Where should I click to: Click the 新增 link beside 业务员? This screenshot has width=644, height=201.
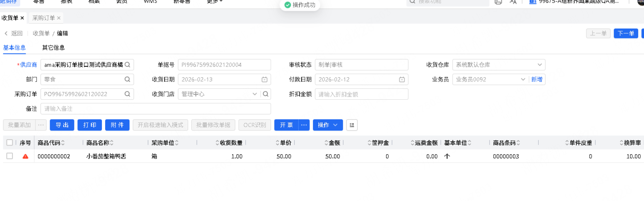537,79
